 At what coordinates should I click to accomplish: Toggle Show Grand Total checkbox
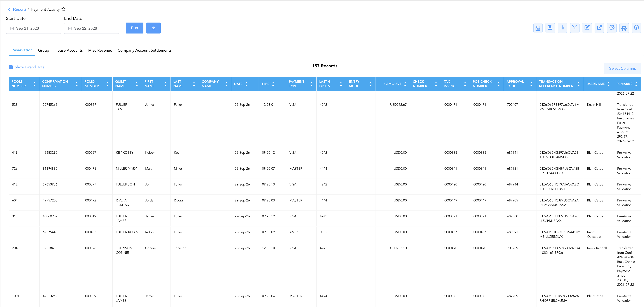pos(11,67)
